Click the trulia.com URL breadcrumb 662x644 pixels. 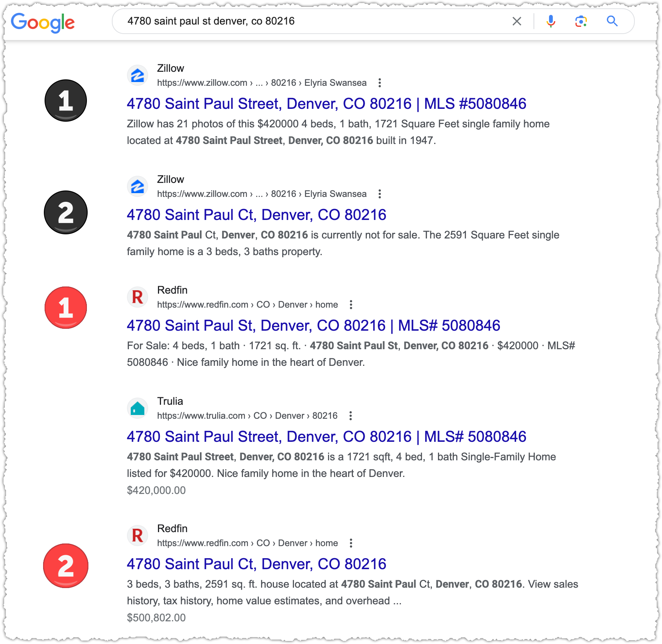coord(247,416)
